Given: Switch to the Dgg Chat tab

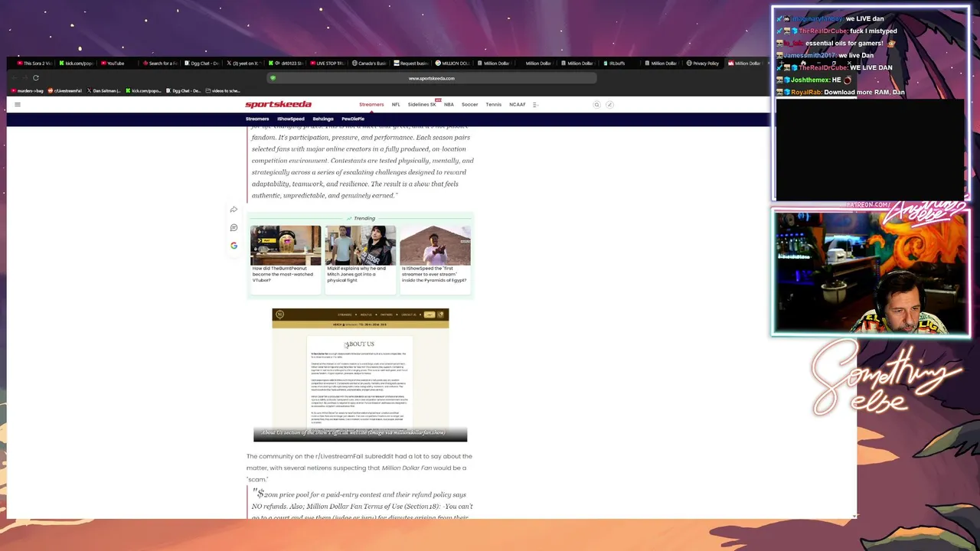Looking at the screenshot, I should (201, 64).
